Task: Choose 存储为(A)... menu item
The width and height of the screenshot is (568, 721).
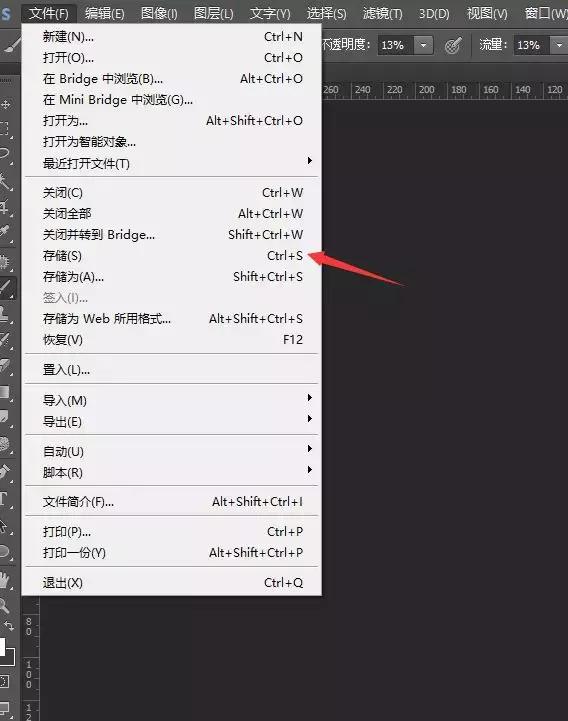Action: pyautogui.click(x=172, y=277)
